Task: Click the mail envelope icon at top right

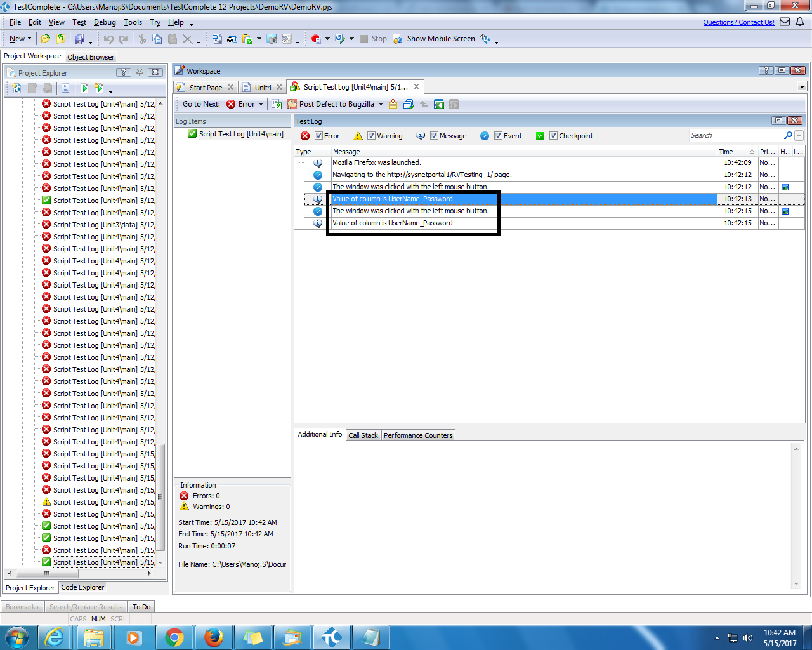Action: (785, 22)
